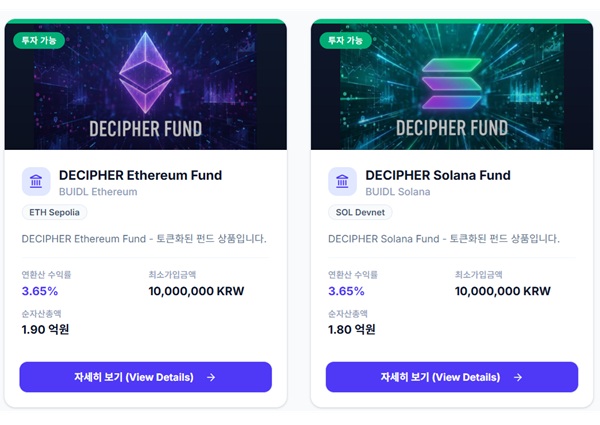Select the ETH Sepolia network tag
Image resolution: width=600 pixels, height=425 pixels.
tap(55, 212)
